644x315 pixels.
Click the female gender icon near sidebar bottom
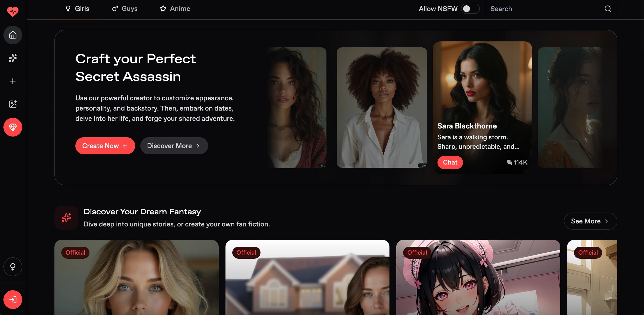pos(13,267)
